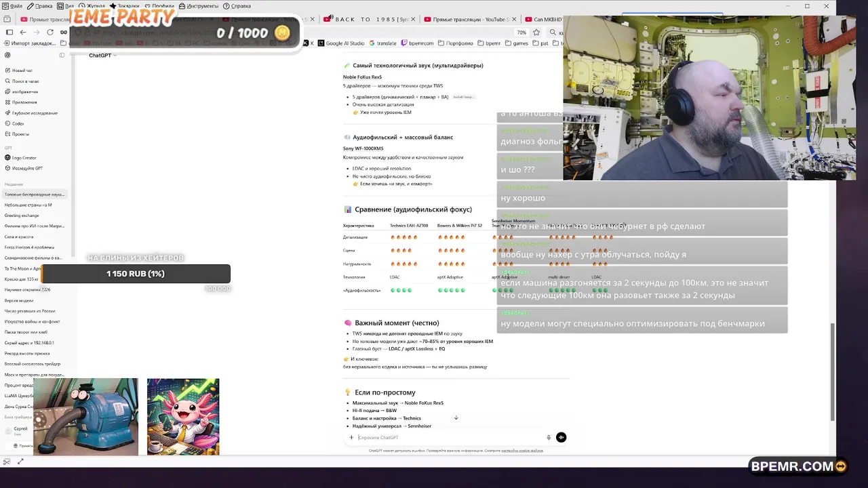Open Поиск в чатах search
Image resolution: width=868 pixels, height=488 pixels.
click(x=22, y=81)
